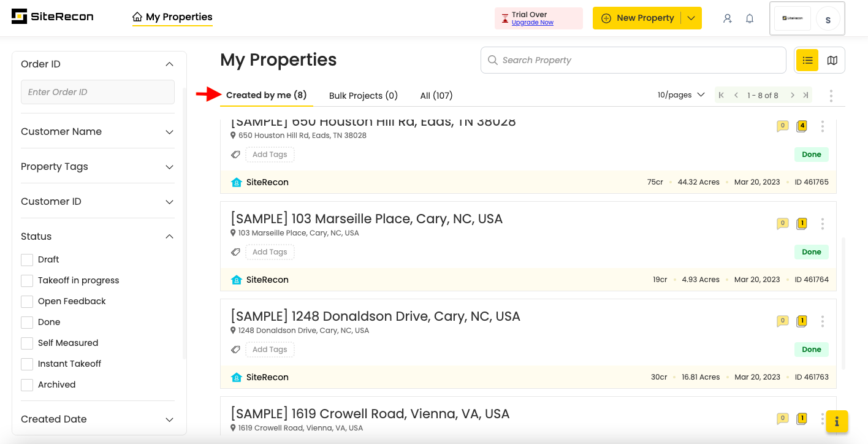Check Takeoff in progress status
This screenshot has height=444, width=868.
click(27, 281)
